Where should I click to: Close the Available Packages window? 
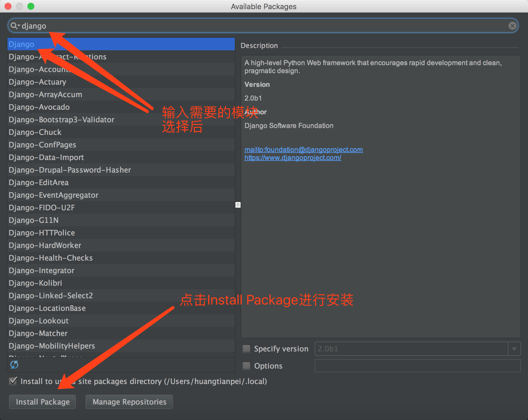tap(8, 6)
